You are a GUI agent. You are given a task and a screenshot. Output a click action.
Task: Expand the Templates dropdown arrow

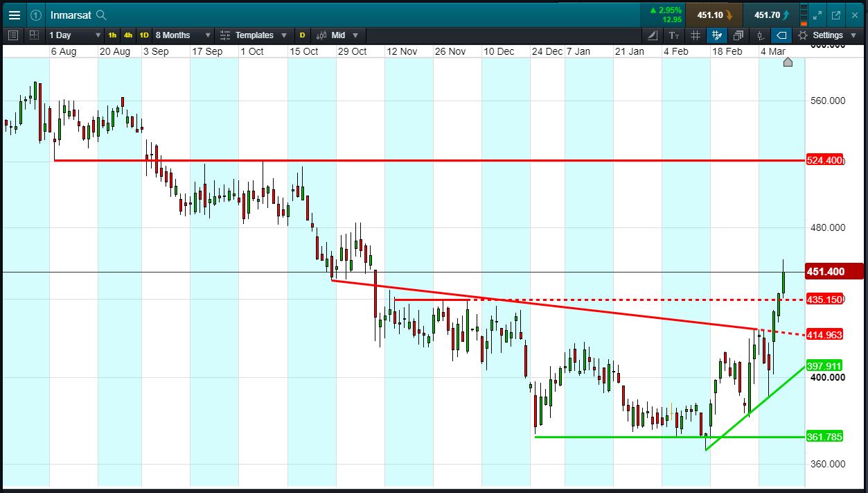coord(284,35)
